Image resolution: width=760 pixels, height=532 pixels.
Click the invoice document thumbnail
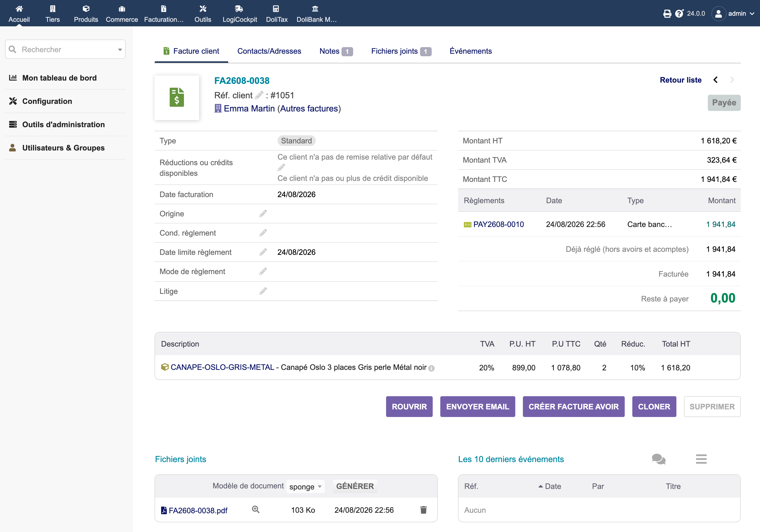pos(177,97)
